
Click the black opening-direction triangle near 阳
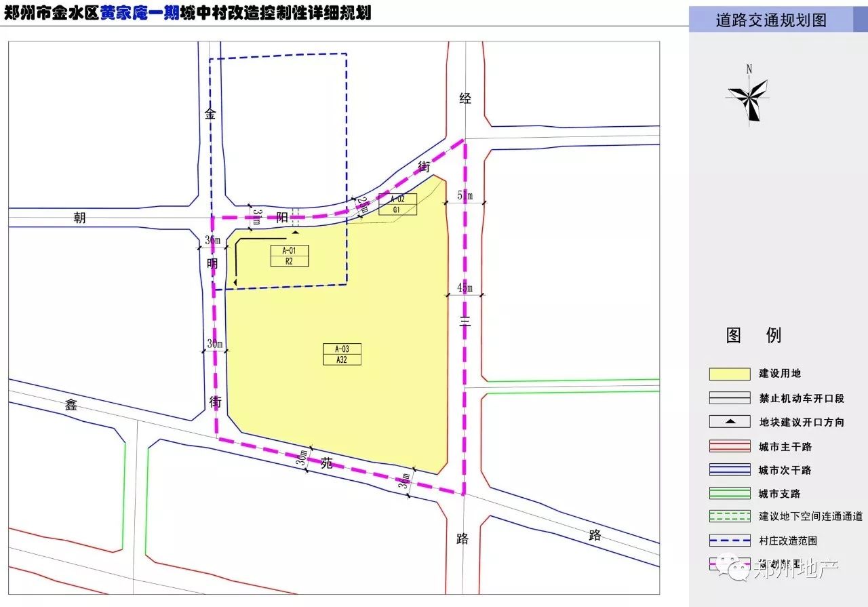(295, 232)
